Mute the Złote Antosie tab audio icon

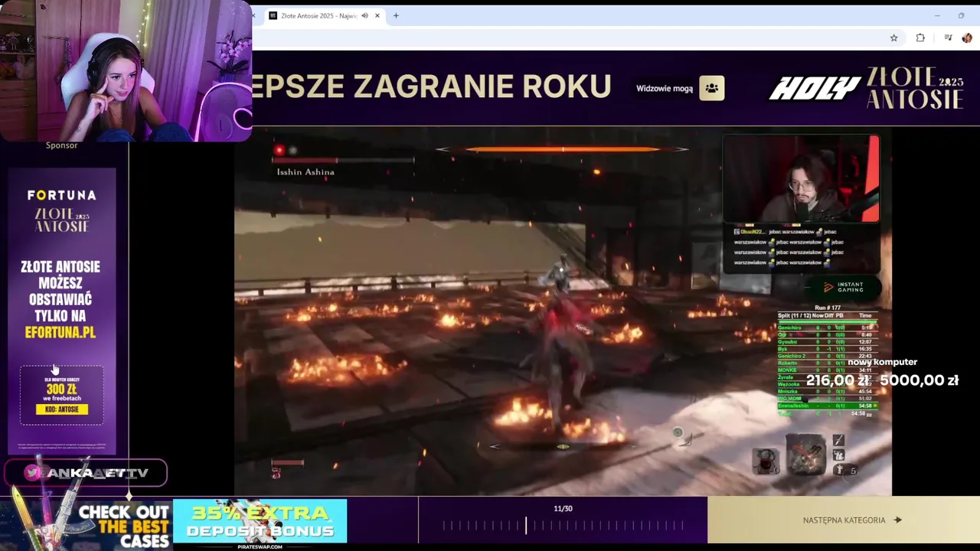(x=364, y=15)
